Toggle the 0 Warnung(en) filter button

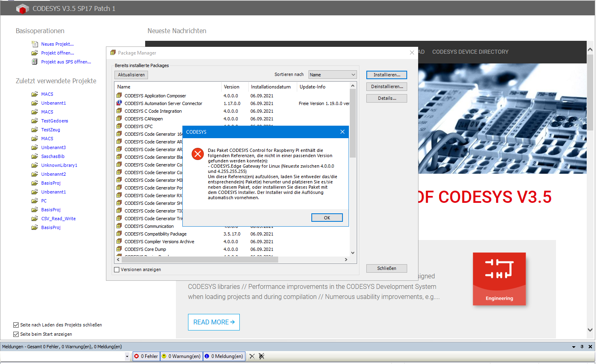click(x=182, y=356)
